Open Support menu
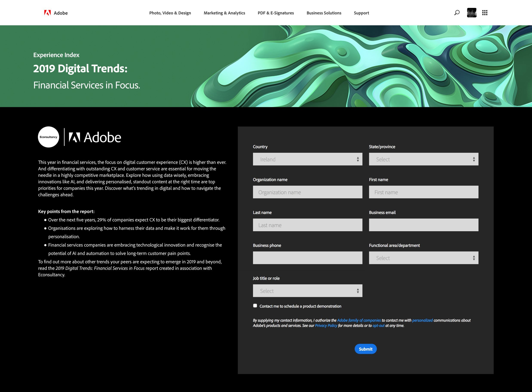532x392 pixels. point(361,13)
